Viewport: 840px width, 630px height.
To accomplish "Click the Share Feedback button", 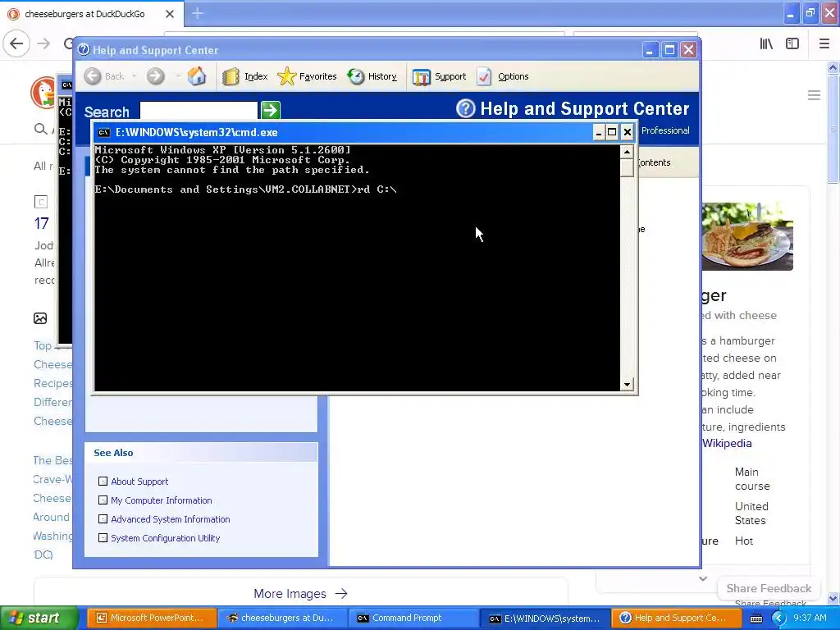I will pyautogui.click(x=769, y=588).
